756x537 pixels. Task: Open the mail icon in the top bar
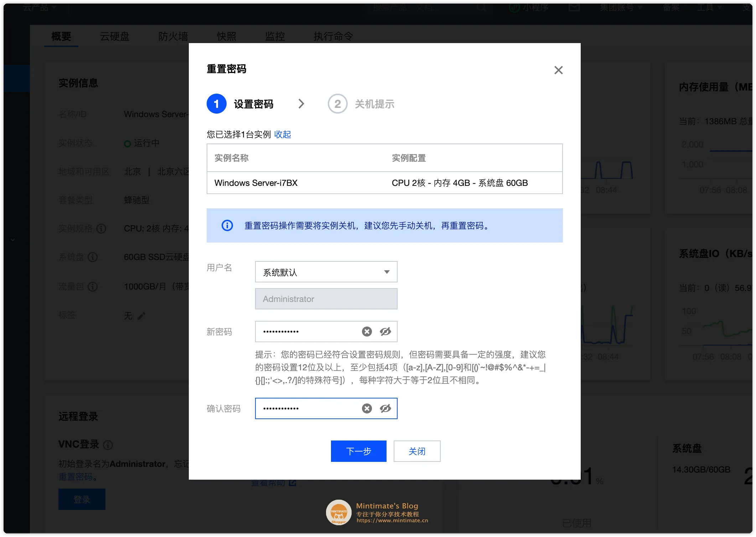[574, 7]
